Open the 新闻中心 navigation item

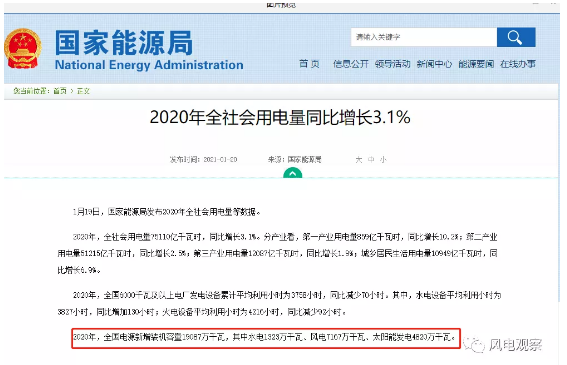tap(434, 64)
